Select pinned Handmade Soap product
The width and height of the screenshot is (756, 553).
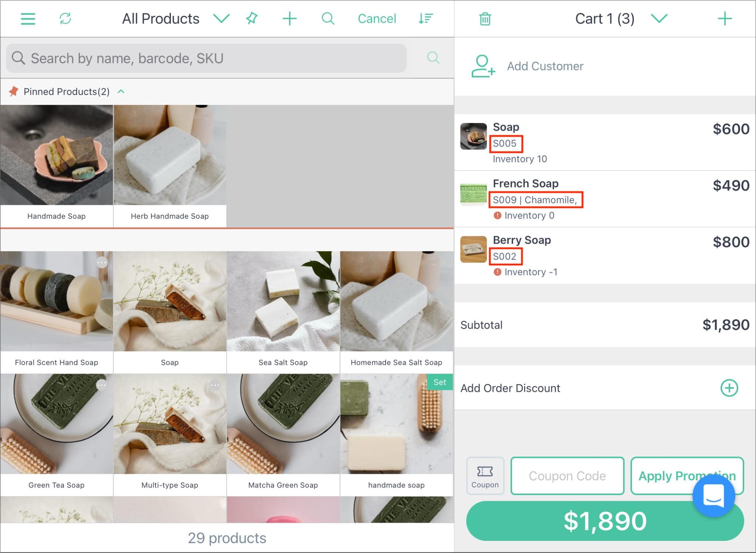pyautogui.click(x=57, y=166)
